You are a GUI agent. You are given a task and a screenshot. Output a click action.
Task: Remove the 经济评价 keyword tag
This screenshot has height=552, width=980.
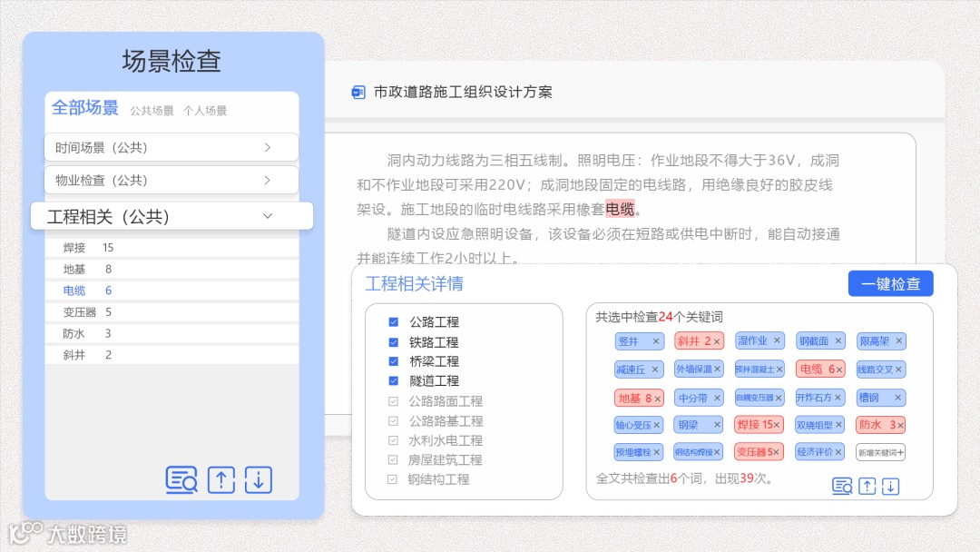(x=838, y=451)
